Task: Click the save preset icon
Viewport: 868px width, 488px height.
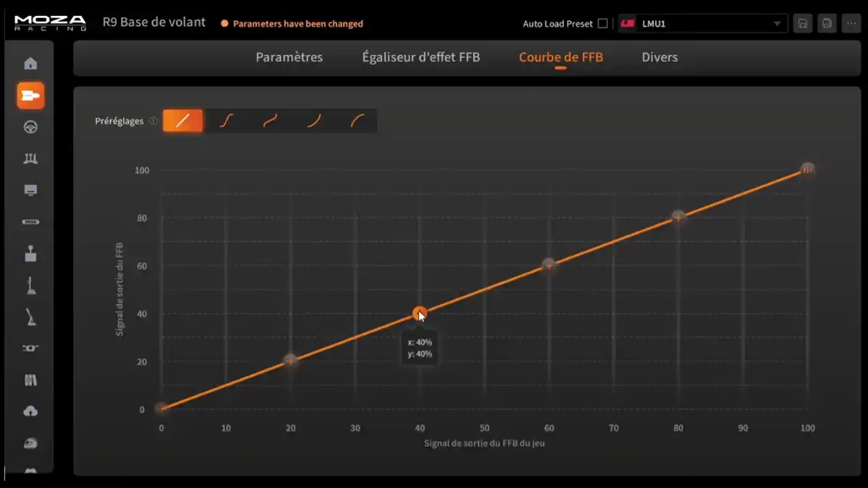Action: [x=802, y=24]
